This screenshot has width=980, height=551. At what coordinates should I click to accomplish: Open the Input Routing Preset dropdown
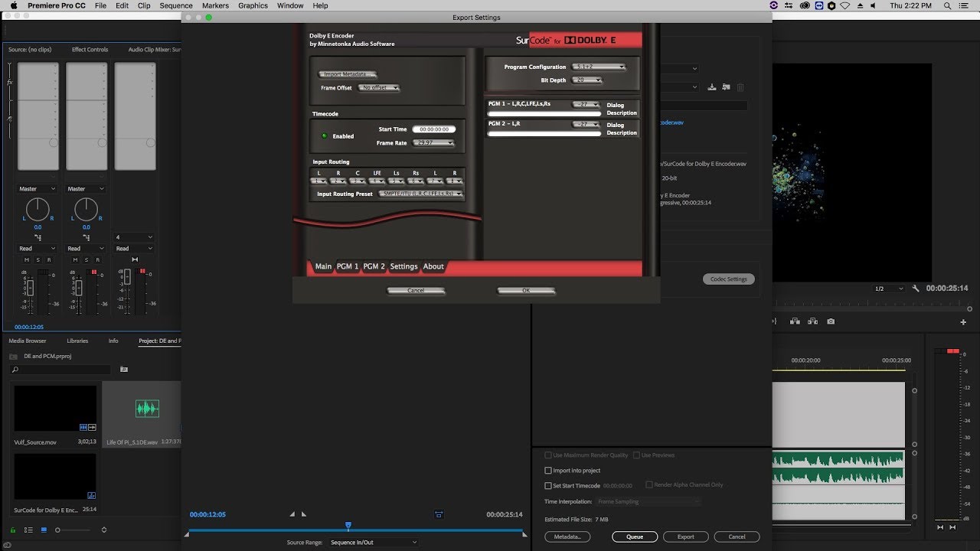421,194
